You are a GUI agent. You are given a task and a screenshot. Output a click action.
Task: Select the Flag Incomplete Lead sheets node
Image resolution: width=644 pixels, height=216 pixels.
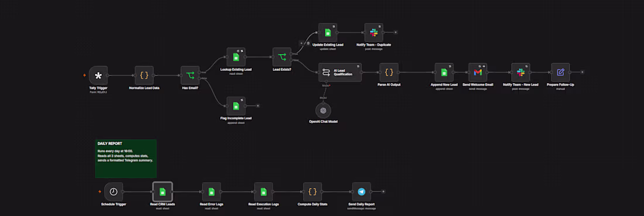[x=236, y=106]
